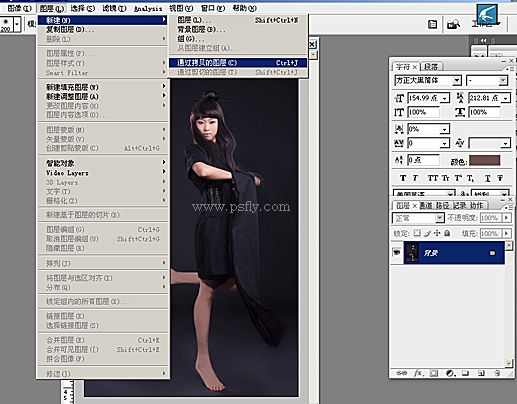Enable Small Caps (Tr) text style
Image resolution: width=517 pixels, height=404 pixels.
(x=446, y=178)
